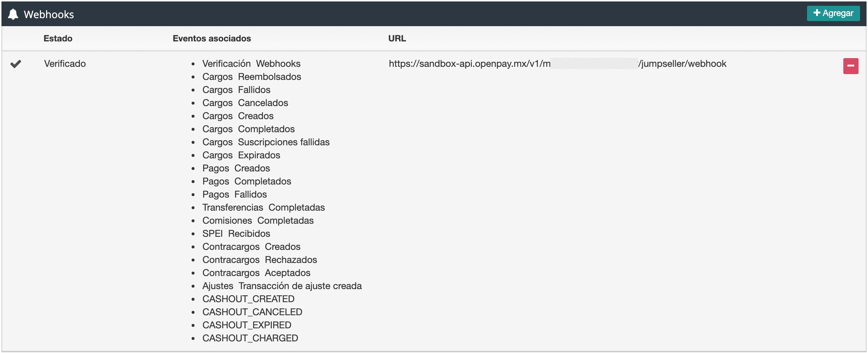
Task: Click Cargos Suscripciones fallidas entry
Action: [266, 142]
